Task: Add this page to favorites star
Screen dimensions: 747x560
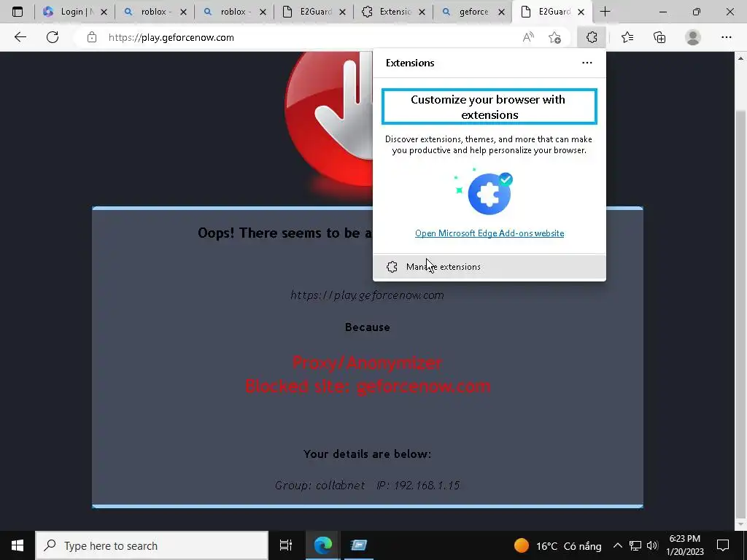Action: pos(554,37)
